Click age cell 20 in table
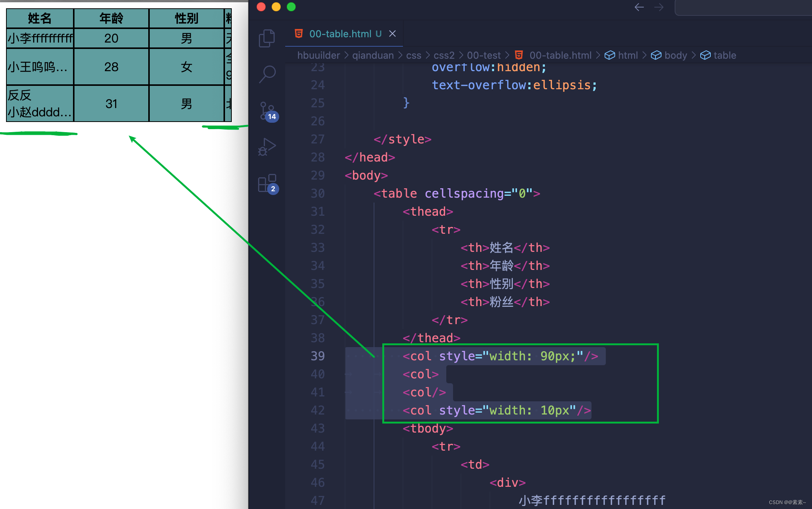This screenshot has width=812, height=509. 111,38
